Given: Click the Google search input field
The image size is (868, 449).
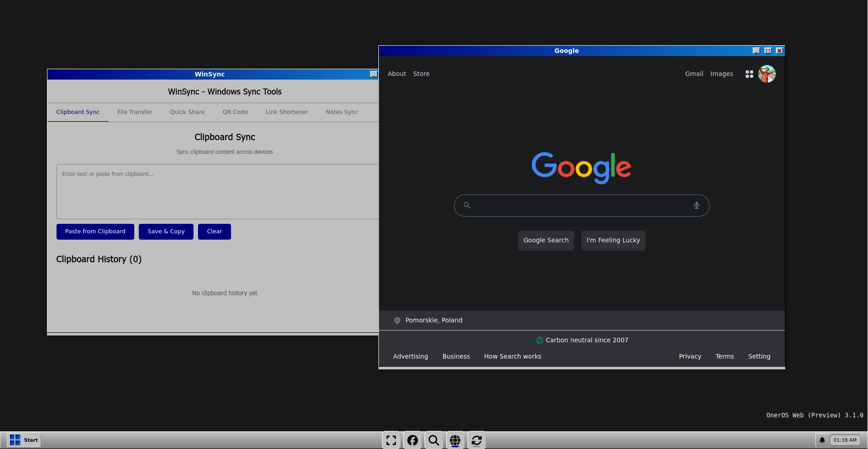Looking at the screenshot, I should tap(581, 206).
